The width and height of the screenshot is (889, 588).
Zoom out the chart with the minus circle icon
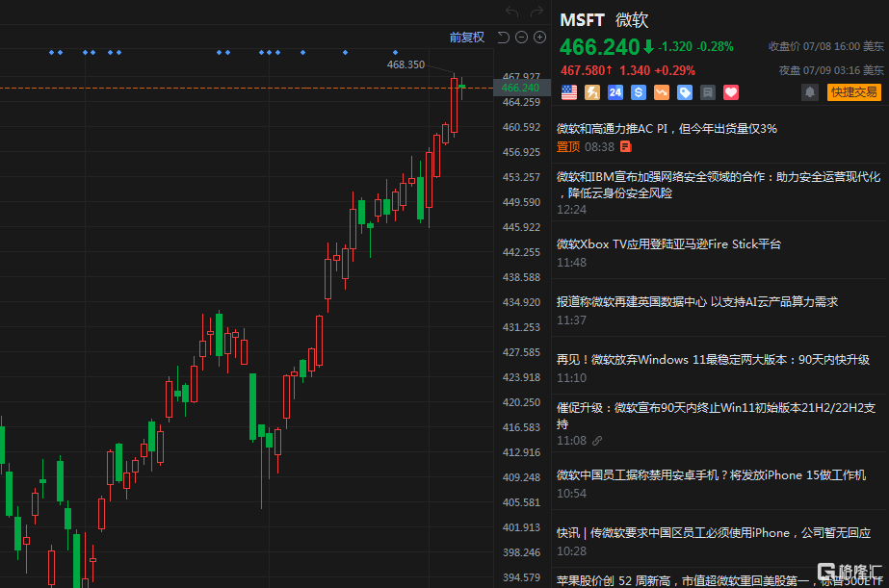click(522, 38)
